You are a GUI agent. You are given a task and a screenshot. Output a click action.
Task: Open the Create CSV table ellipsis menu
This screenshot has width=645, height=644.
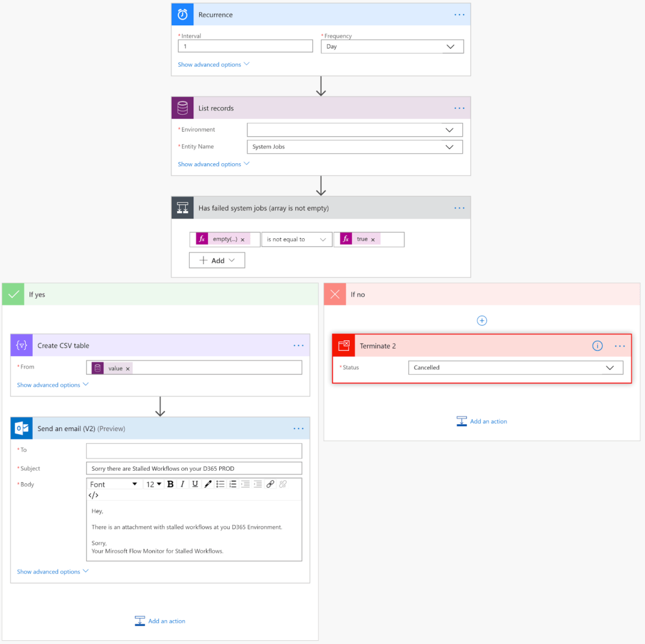(x=299, y=345)
